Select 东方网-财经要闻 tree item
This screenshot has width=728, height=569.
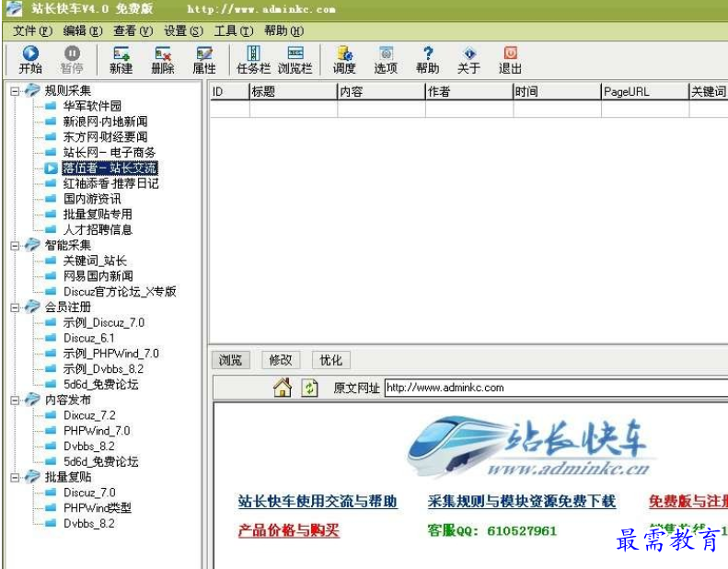coord(106,137)
